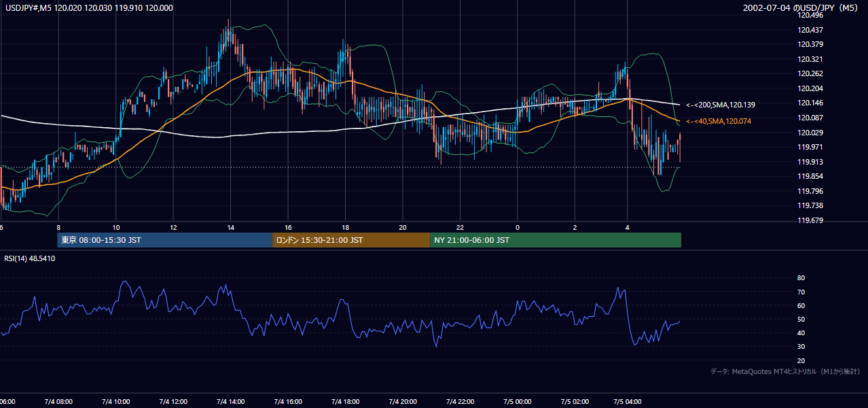Click price level 119.913 on the axis
The image size is (868, 408).
[x=810, y=162]
